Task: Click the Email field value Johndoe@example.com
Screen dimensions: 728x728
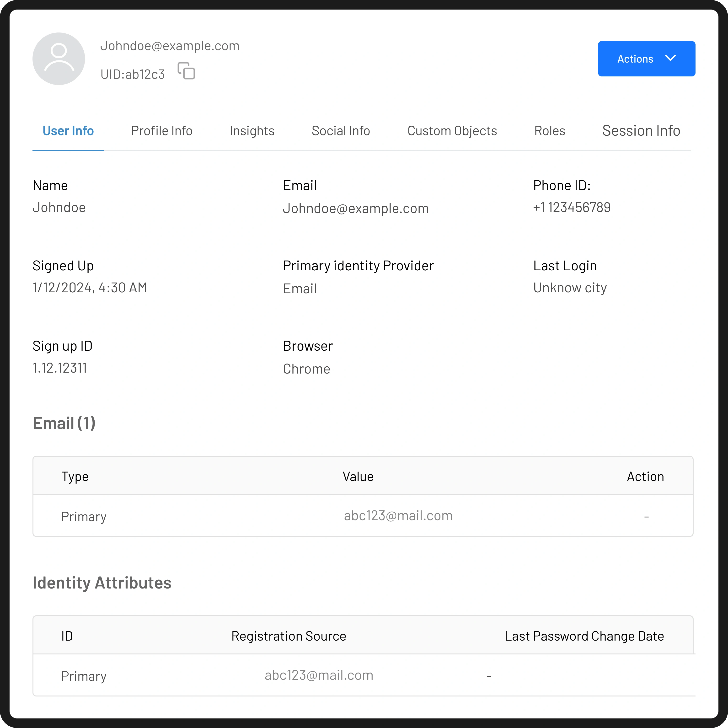Action: [356, 208]
